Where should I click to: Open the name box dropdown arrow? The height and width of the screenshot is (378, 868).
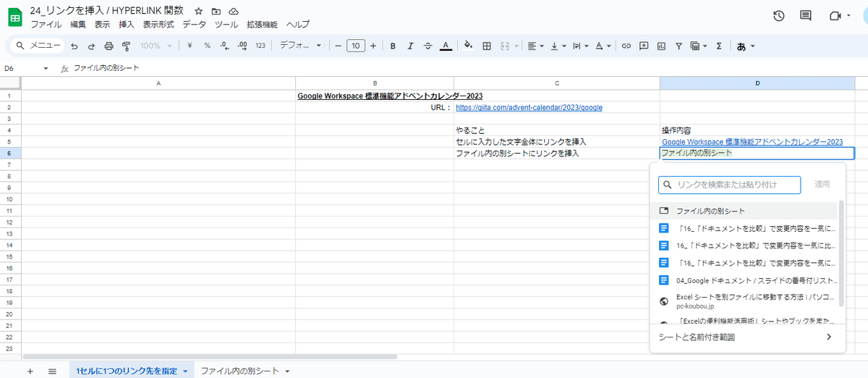click(x=46, y=68)
